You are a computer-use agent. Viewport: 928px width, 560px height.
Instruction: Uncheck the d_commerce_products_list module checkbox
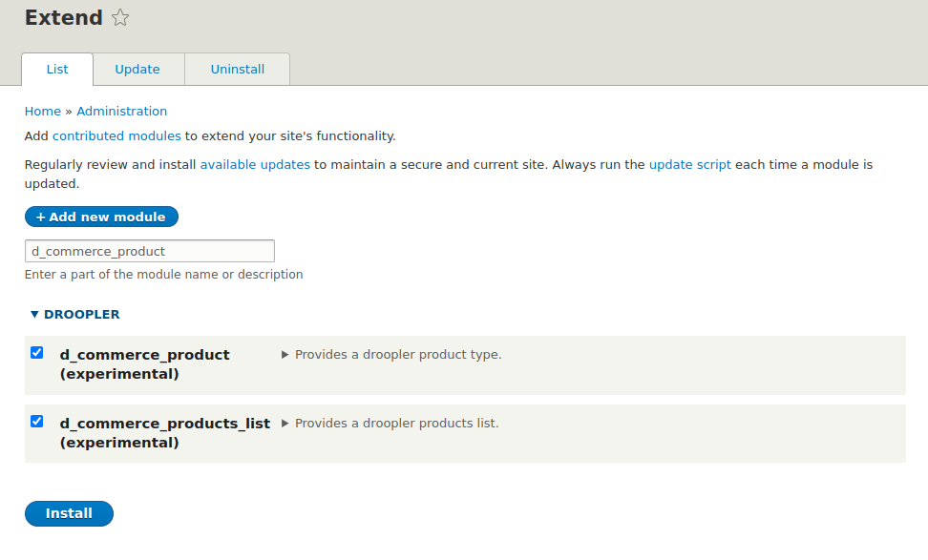pyautogui.click(x=36, y=422)
